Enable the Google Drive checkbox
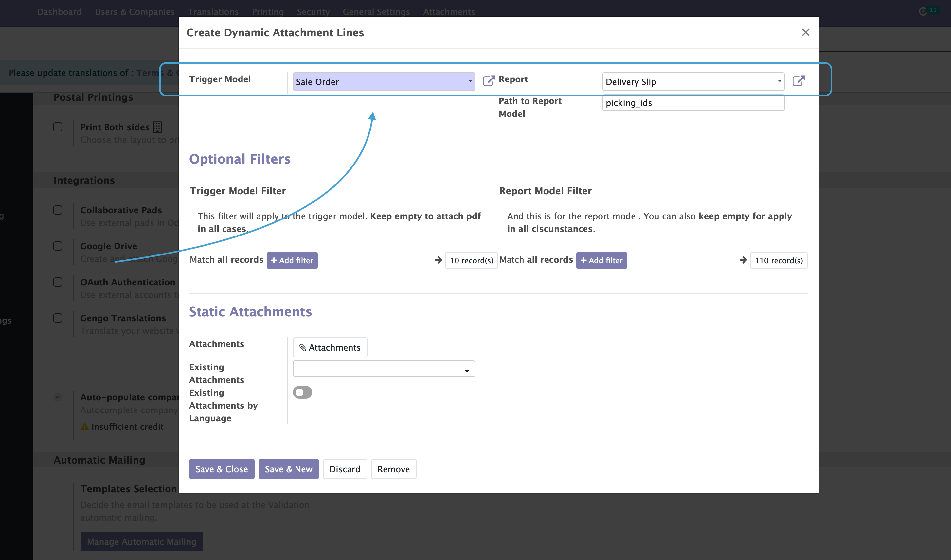The width and height of the screenshot is (951, 560). coord(58,246)
